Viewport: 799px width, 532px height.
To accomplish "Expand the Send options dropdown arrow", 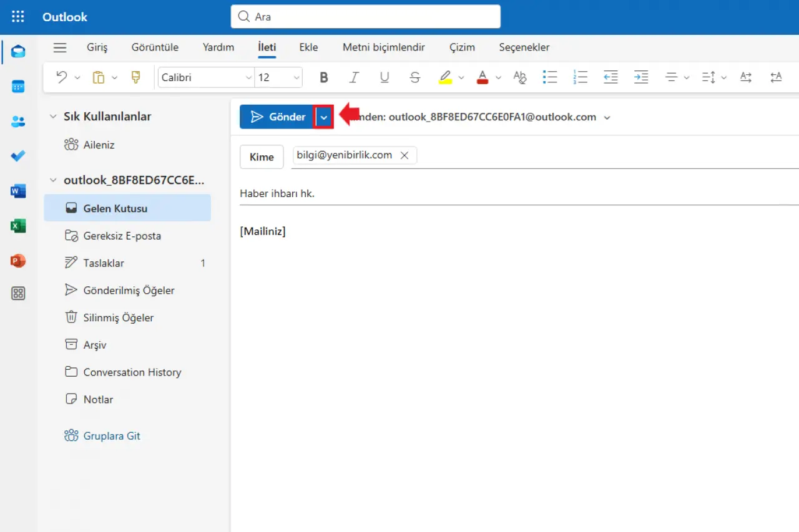I will point(323,117).
